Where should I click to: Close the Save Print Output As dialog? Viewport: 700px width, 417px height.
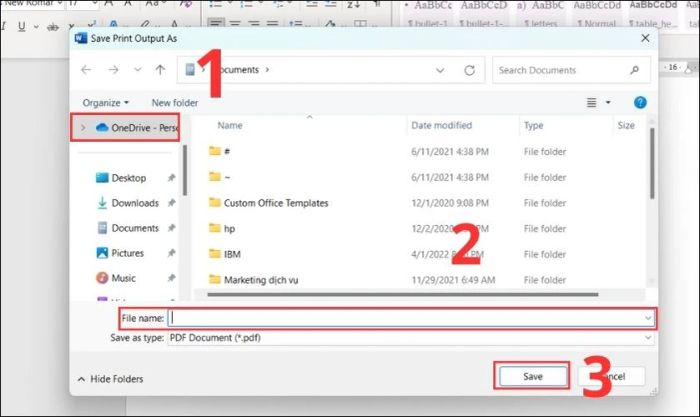pyautogui.click(x=645, y=38)
